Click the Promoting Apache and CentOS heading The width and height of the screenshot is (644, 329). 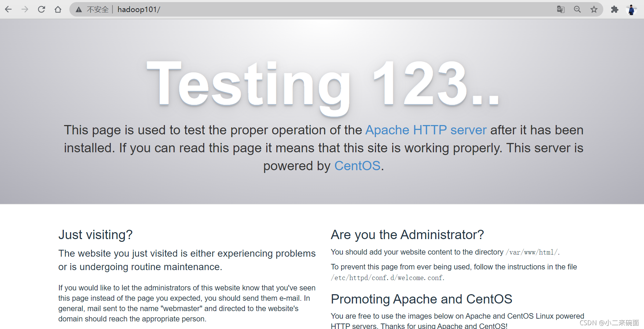pos(422,299)
